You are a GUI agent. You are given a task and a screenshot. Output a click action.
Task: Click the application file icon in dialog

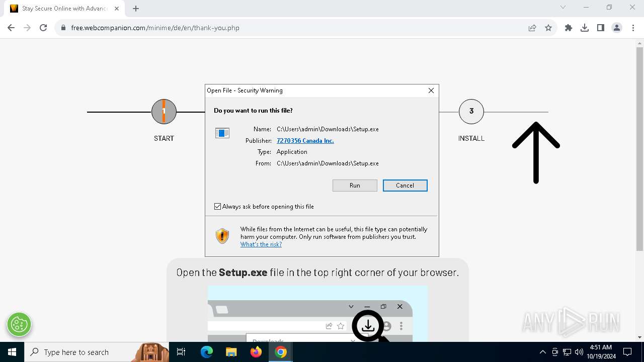click(222, 133)
